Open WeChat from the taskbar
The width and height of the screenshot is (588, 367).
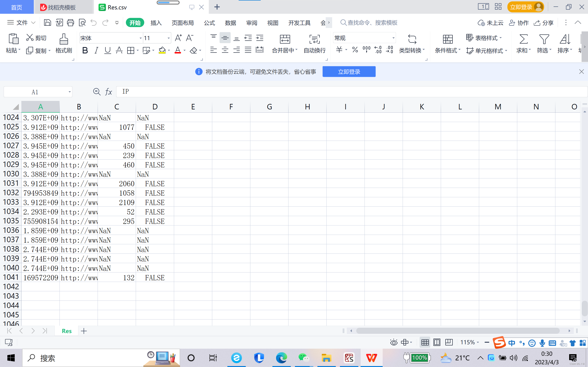click(x=303, y=358)
